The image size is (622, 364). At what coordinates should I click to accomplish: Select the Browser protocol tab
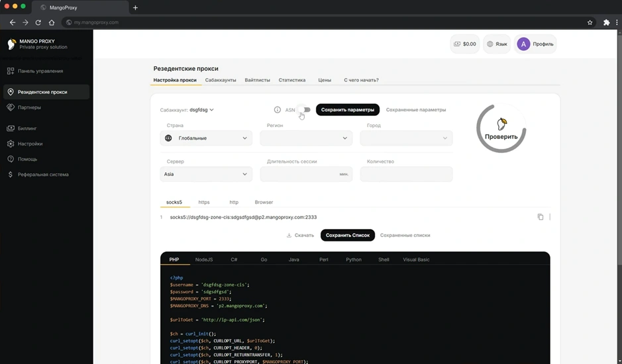tap(264, 203)
